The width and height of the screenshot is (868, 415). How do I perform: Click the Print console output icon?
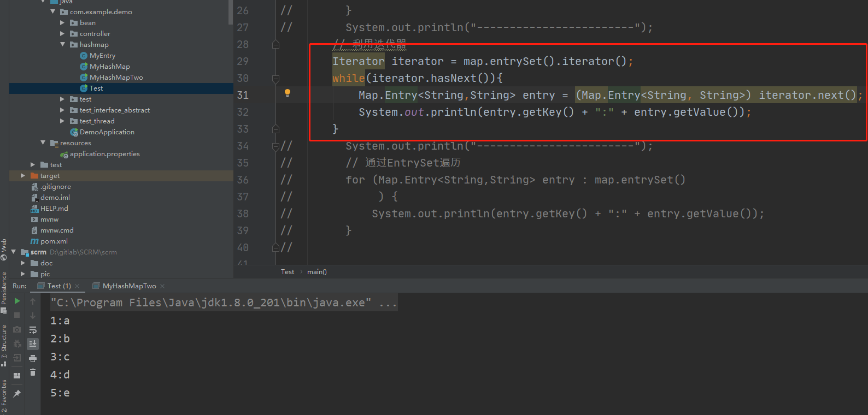click(33, 358)
